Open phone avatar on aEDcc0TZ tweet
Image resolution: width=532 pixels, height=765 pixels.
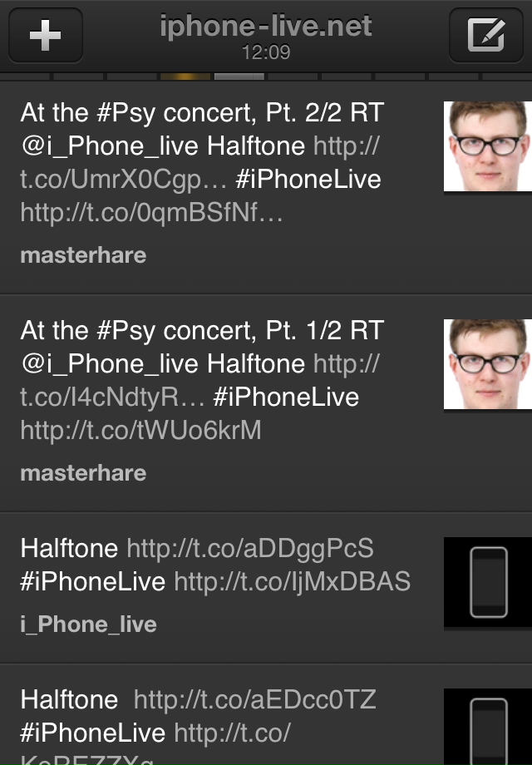(x=488, y=727)
